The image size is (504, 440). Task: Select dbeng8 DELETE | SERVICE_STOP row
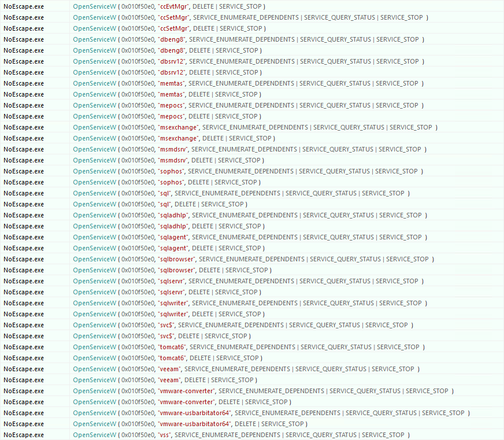252,50
